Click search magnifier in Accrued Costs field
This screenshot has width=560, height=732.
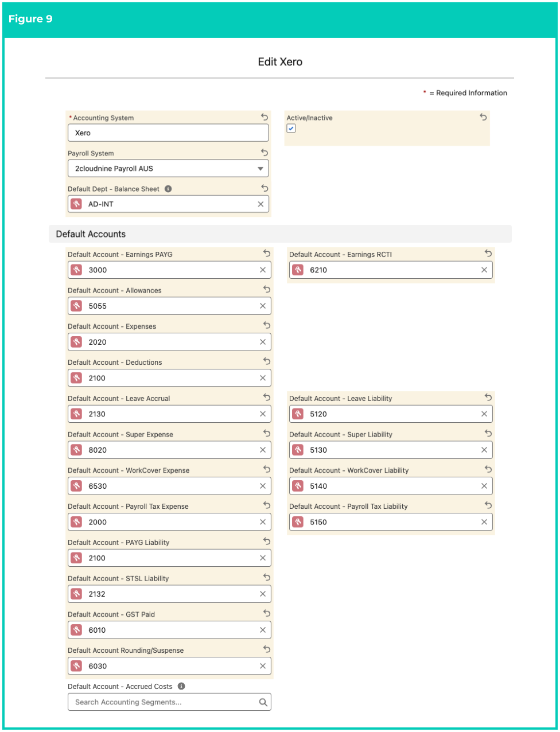(263, 702)
